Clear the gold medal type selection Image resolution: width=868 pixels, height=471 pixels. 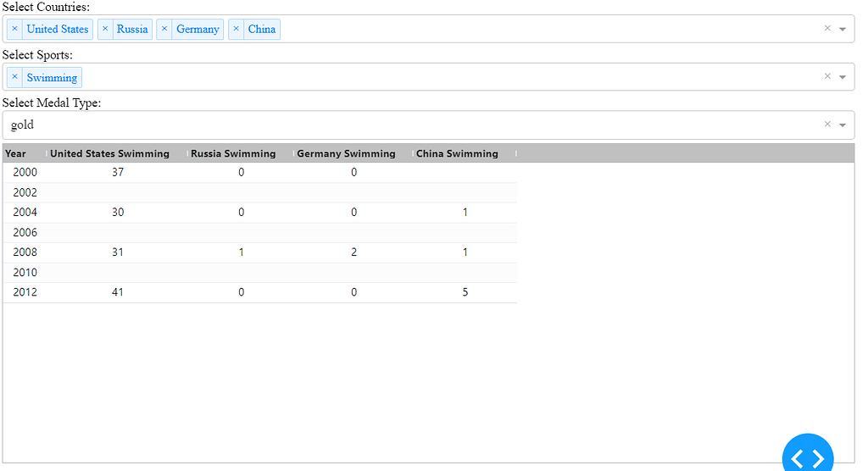(827, 125)
